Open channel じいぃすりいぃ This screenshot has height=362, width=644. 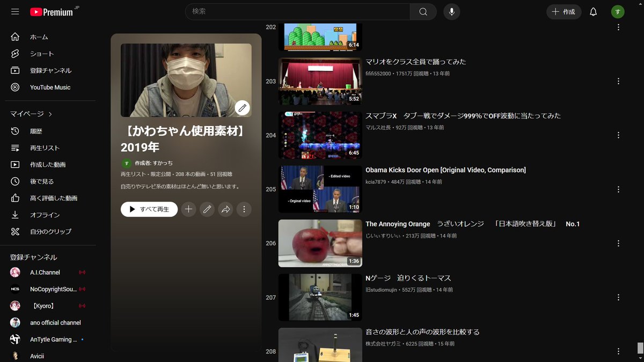coord(384,236)
